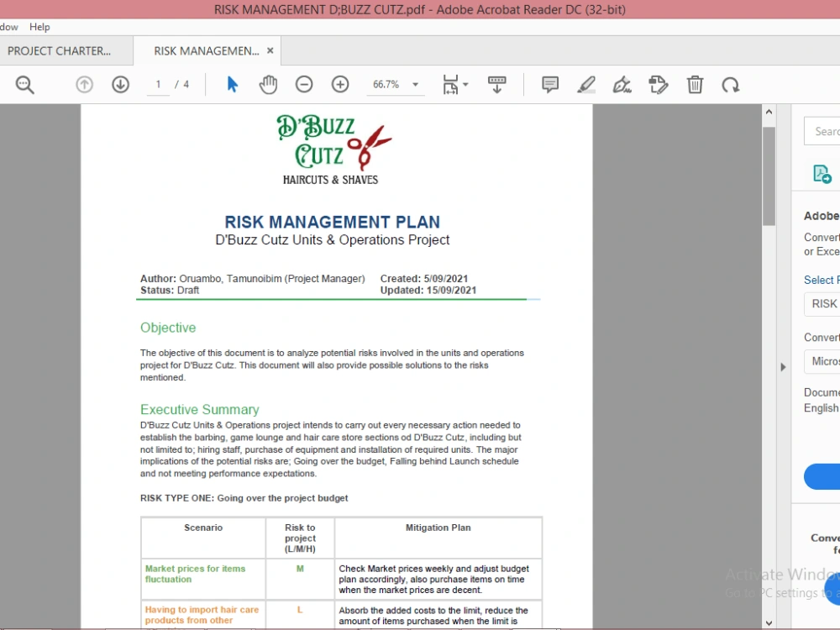
Task: Add a sticky note comment
Action: pos(550,85)
